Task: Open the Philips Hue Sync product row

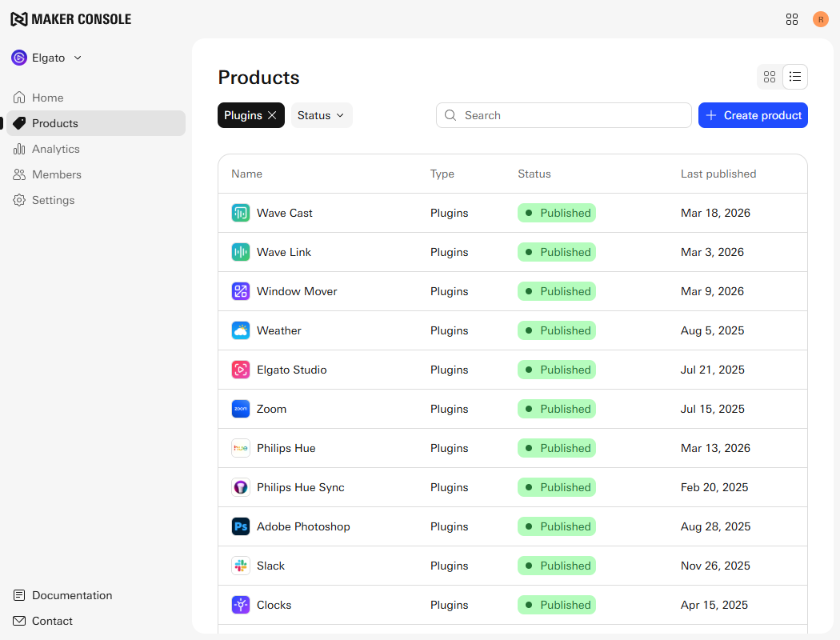Action: pos(300,487)
